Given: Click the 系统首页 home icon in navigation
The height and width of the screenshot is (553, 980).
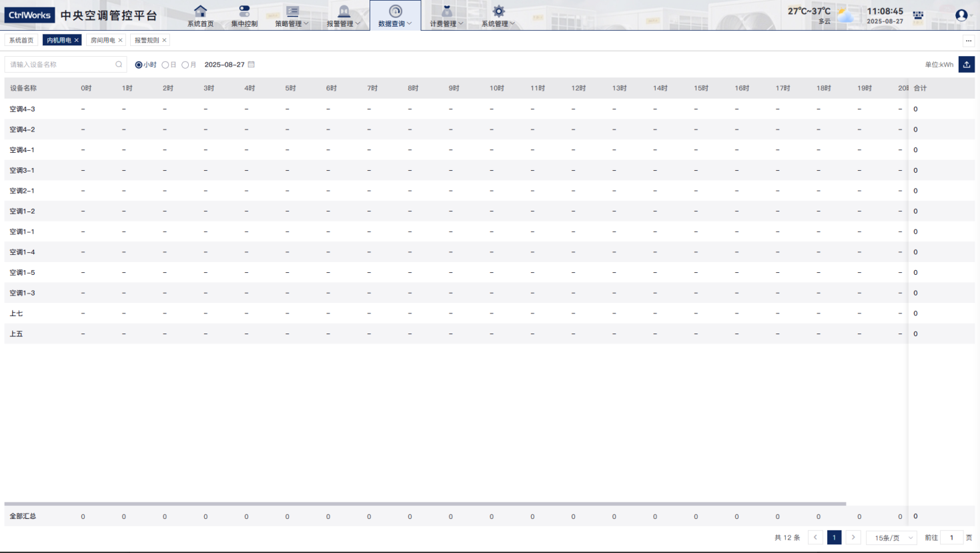Looking at the screenshot, I should click(x=200, y=11).
